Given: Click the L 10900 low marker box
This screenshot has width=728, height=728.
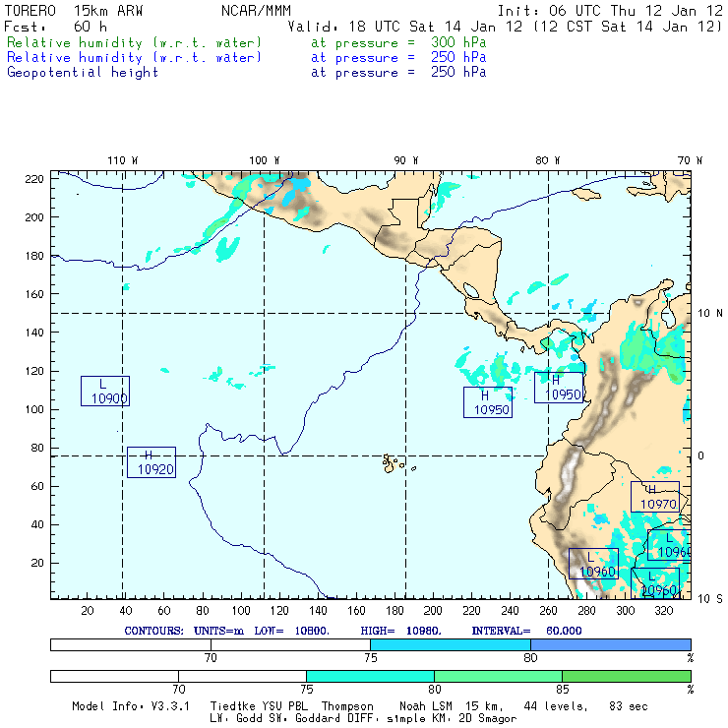Looking at the screenshot, I should point(105,391).
